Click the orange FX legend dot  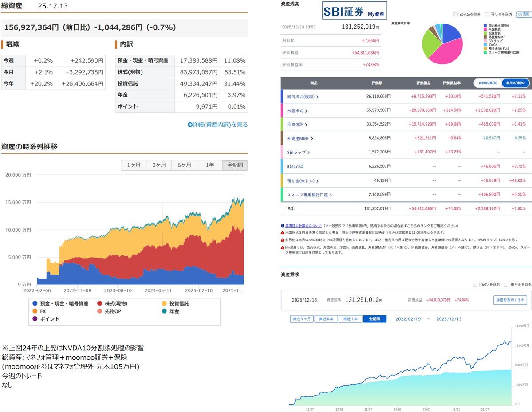point(35,311)
